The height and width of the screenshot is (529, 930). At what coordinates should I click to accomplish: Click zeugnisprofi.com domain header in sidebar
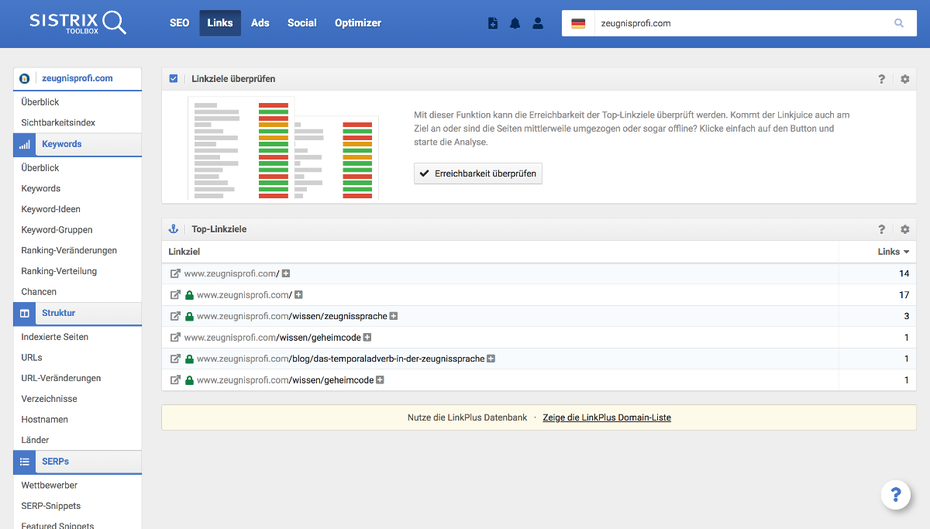click(x=77, y=78)
